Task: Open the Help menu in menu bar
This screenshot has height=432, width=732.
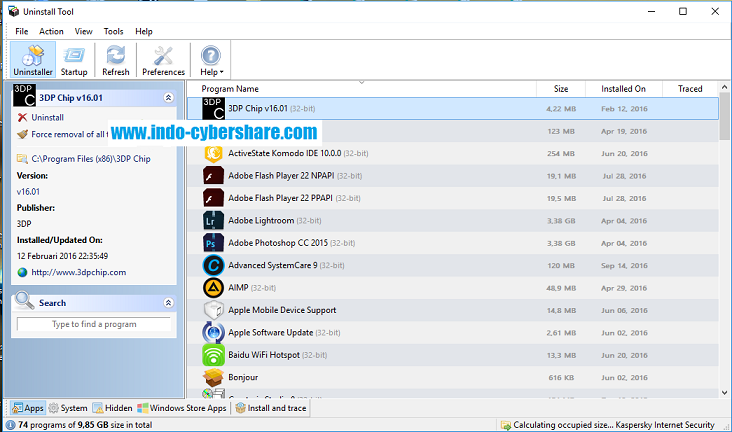Action: point(144,31)
